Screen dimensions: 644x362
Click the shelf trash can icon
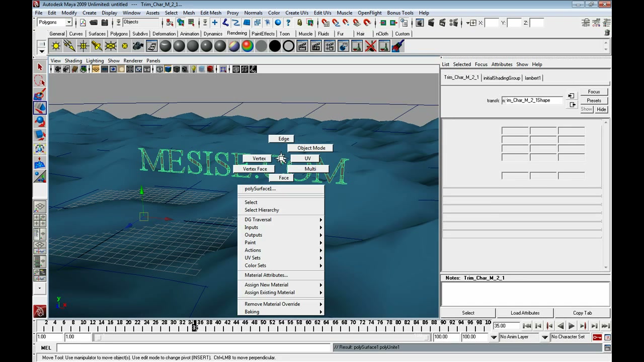pos(607,33)
